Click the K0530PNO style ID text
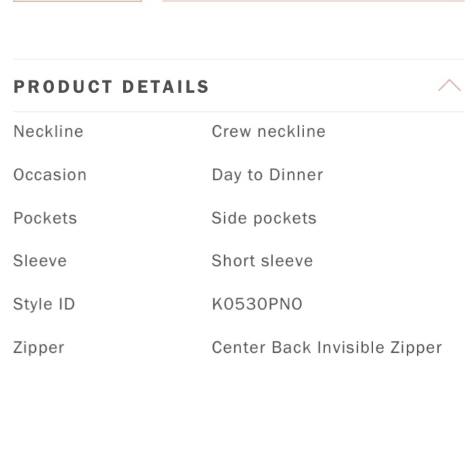The image size is (476, 476). (257, 304)
